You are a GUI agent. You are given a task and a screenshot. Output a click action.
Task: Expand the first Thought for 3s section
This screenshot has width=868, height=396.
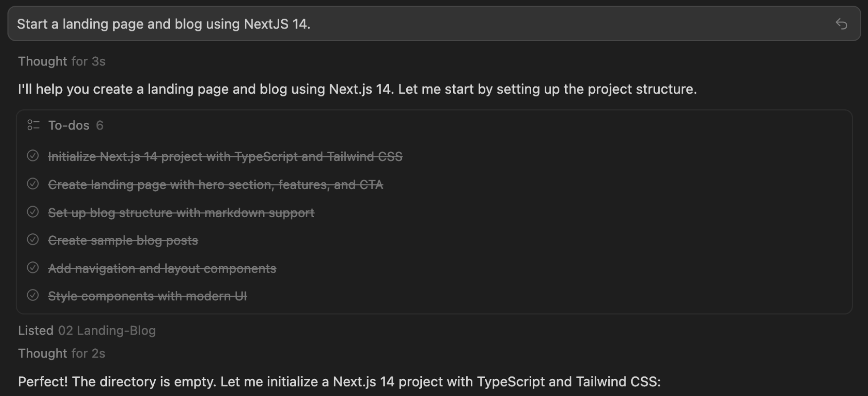coord(62,62)
